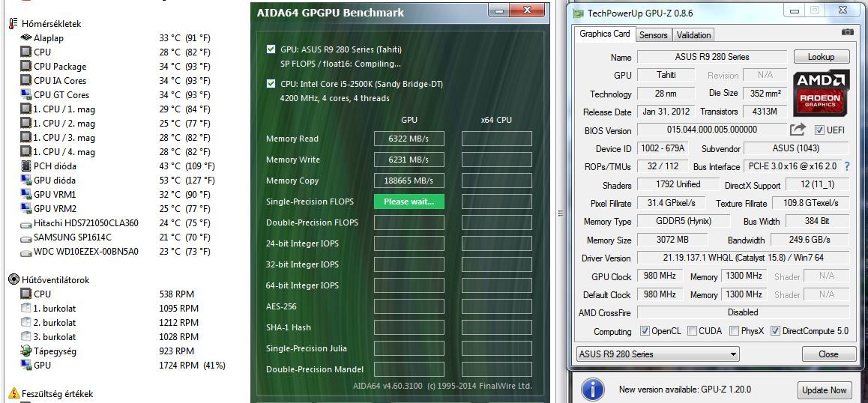Click the 1. CPU / 3. mag icon
Screen dimensions: 868x403
26,137
